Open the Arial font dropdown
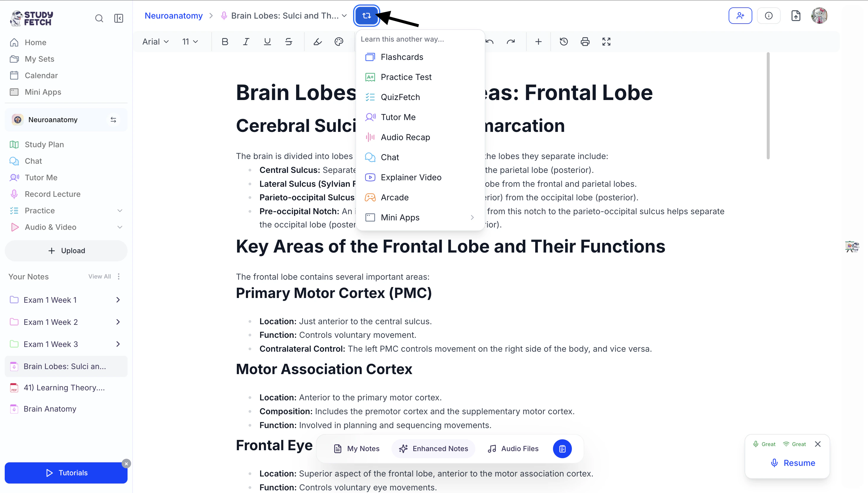 pos(155,42)
